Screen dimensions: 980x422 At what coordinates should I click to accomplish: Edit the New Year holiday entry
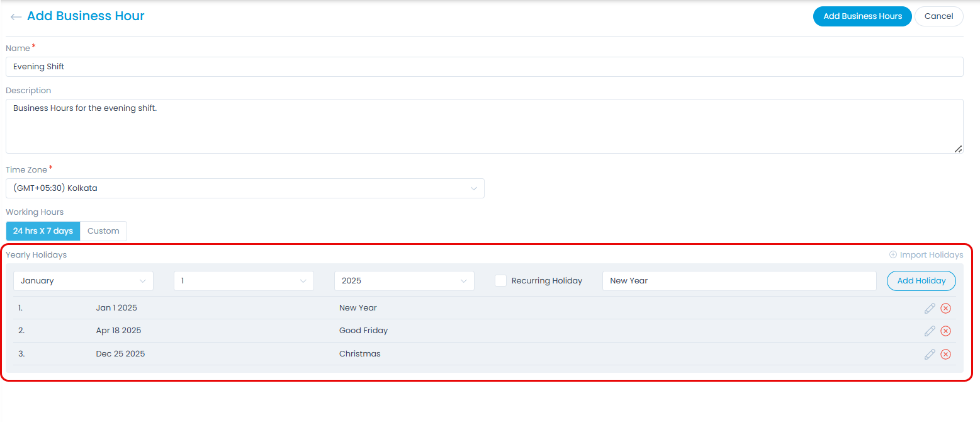(x=930, y=308)
